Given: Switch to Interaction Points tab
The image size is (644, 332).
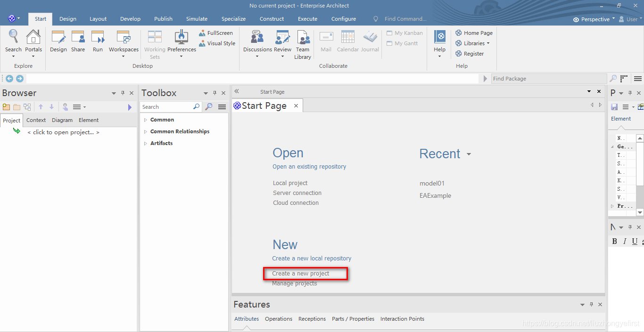Looking at the screenshot, I should point(402,319).
